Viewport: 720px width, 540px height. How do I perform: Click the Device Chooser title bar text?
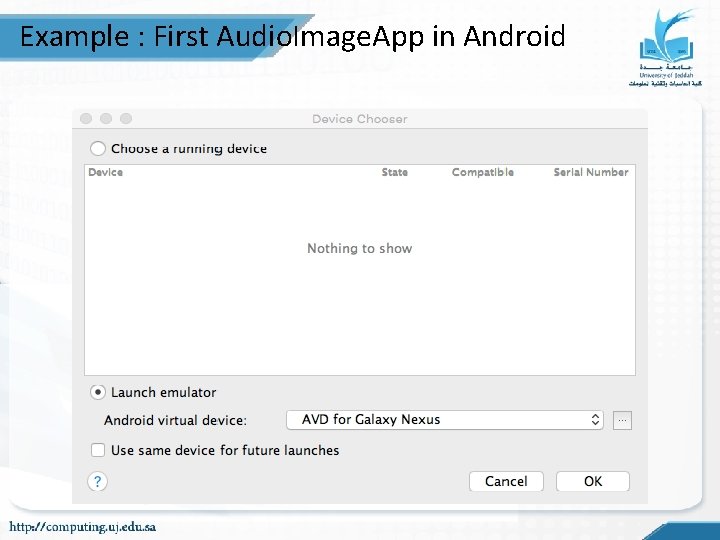[360, 119]
